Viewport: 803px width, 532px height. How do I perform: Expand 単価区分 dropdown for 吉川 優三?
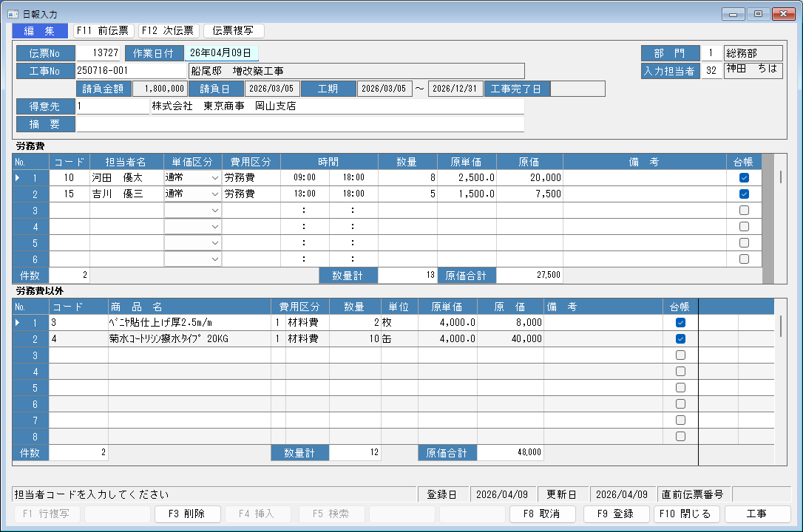point(215,194)
